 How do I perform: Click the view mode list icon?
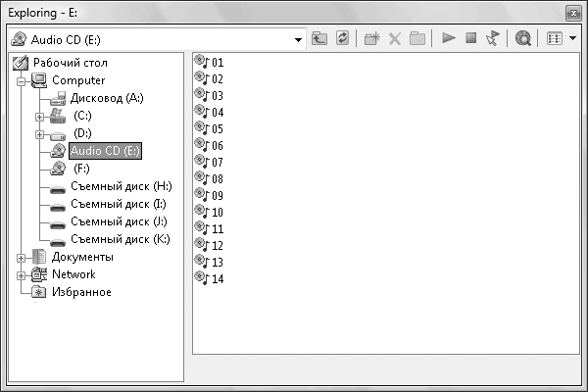click(x=554, y=38)
